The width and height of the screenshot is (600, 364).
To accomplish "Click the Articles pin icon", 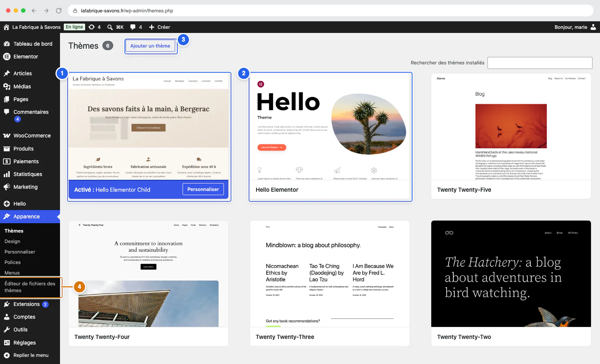I will 7,73.
